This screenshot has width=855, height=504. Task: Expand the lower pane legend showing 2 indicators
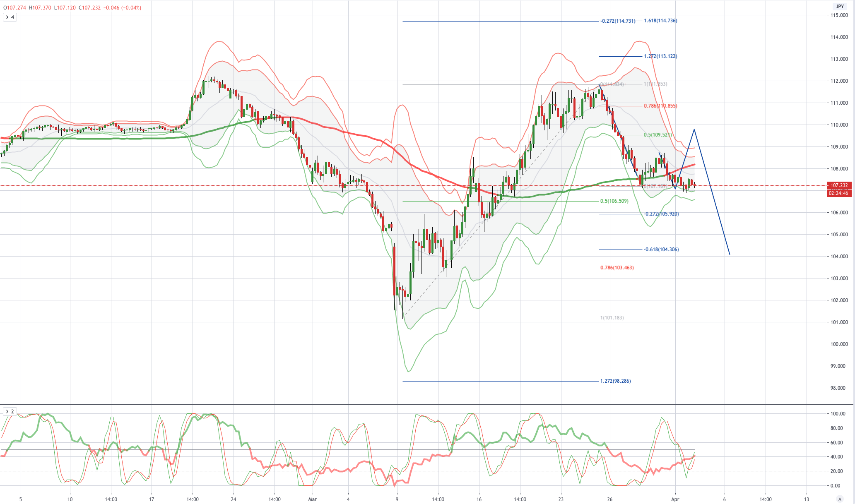tap(10, 412)
